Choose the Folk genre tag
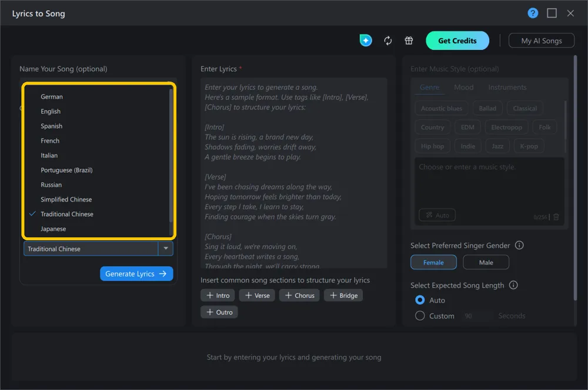Screen dimensions: 588x390 click(544, 127)
